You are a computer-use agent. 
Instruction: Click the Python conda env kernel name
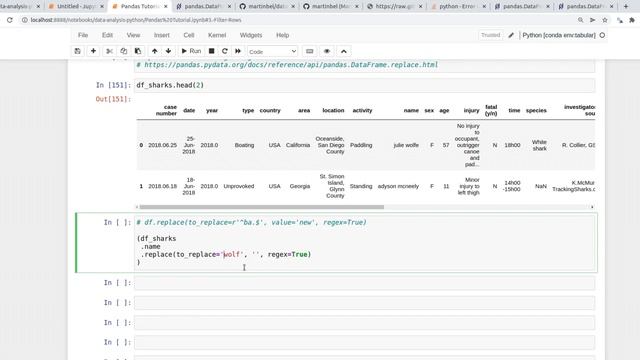click(559, 35)
